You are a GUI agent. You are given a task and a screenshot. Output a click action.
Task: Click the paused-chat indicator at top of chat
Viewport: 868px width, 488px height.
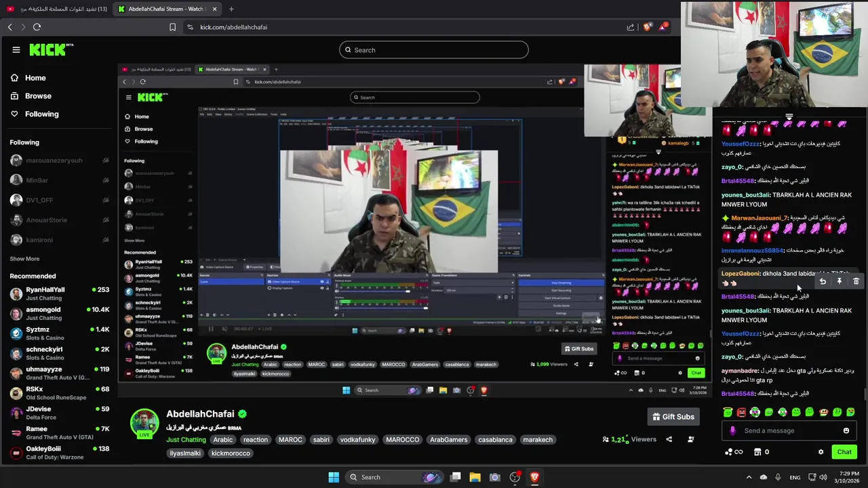point(789,117)
